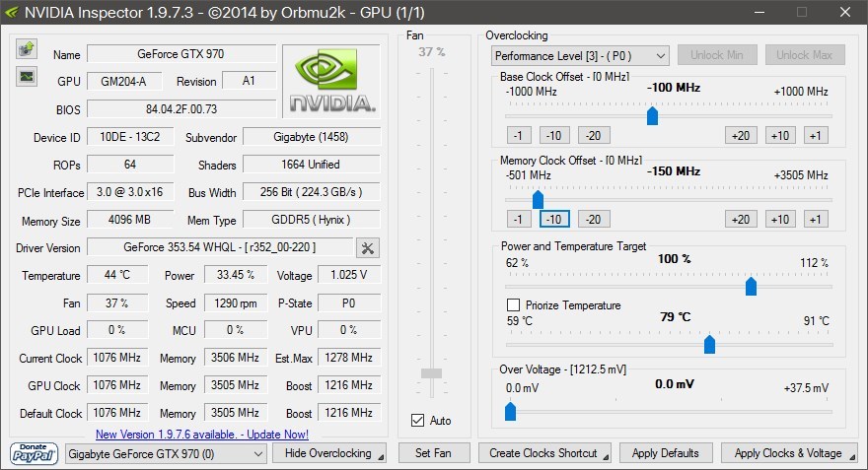Viewport: 868px width, 470px height.
Task: Click Apply Clocks & Voltage button
Action: click(x=789, y=453)
